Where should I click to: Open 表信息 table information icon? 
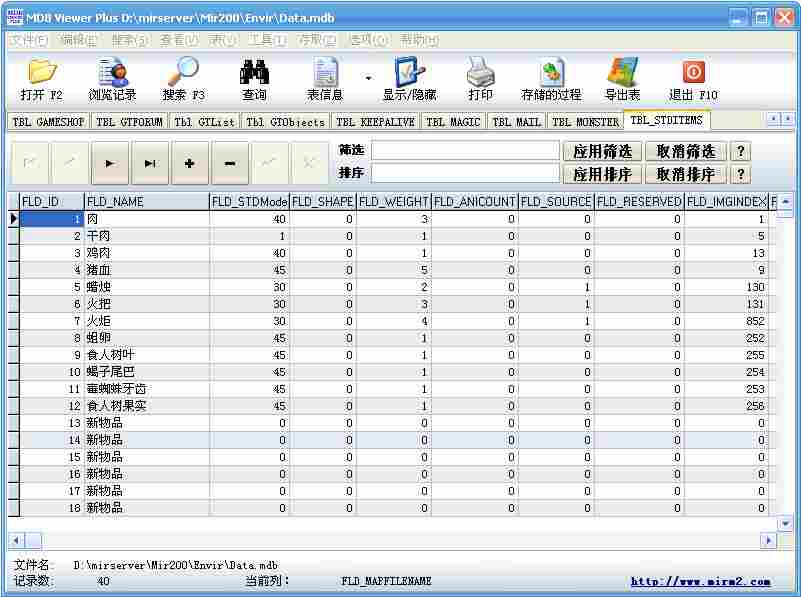point(325,78)
